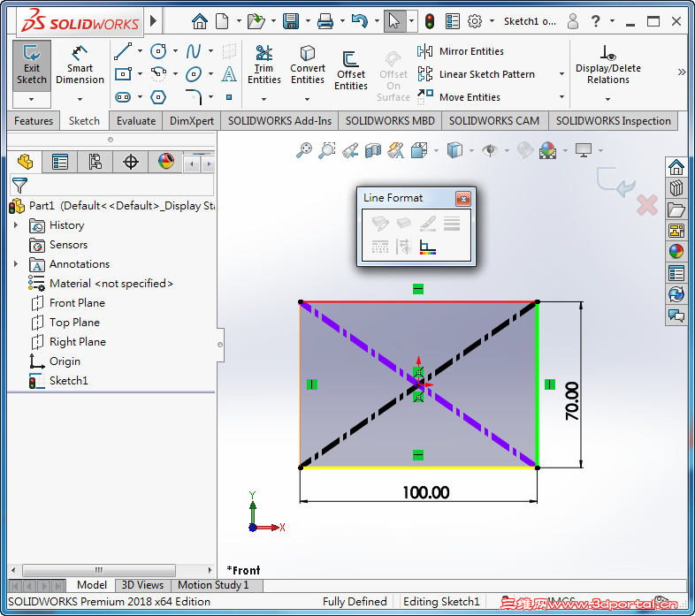The height and width of the screenshot is (616, 695).
Task: Click the Previous View icon
Action: 350,150
